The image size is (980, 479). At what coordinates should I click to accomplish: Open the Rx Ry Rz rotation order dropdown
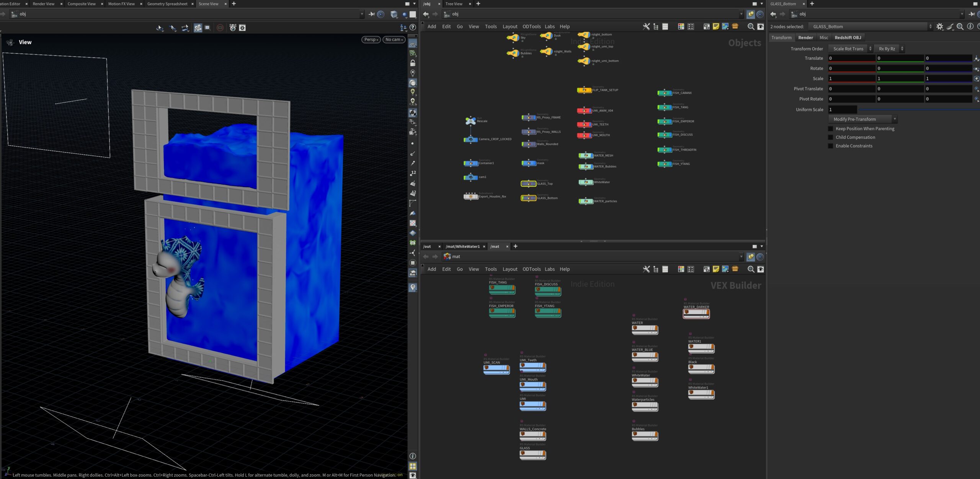(890, 49)
